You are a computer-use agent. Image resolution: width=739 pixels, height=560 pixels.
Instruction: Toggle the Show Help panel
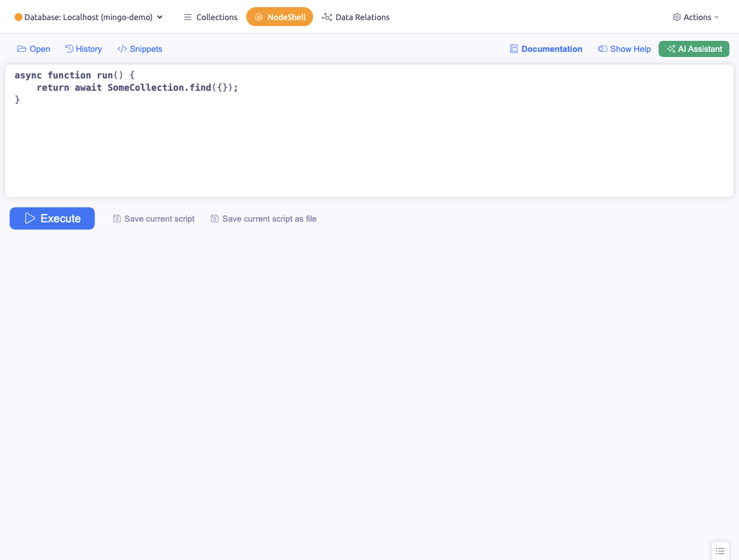pos(624,49)
